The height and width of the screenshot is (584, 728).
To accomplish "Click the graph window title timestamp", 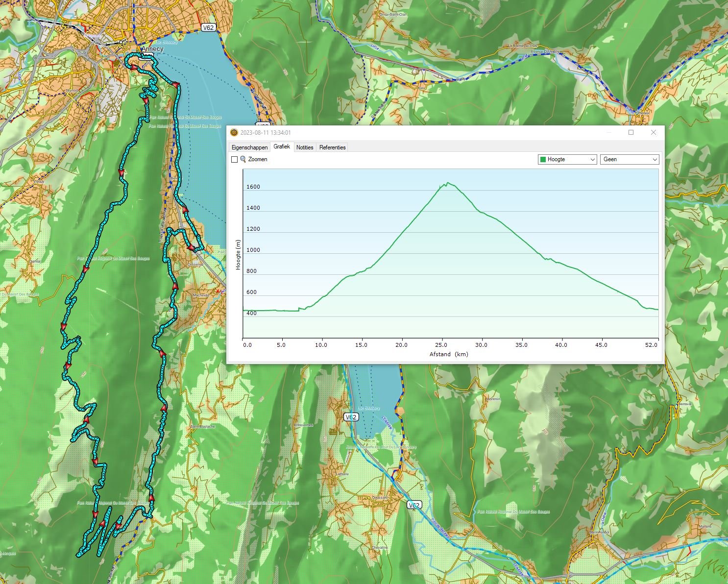I will pos(266,133).
